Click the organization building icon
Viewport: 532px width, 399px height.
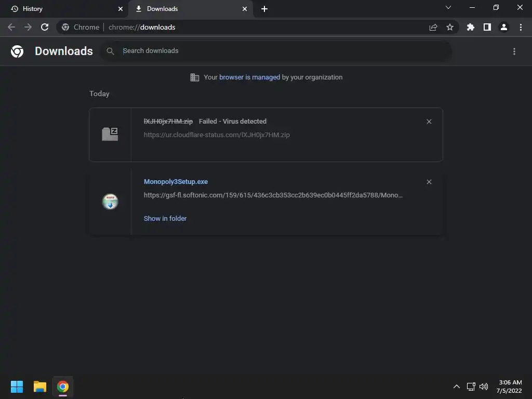tap(195, 77)
